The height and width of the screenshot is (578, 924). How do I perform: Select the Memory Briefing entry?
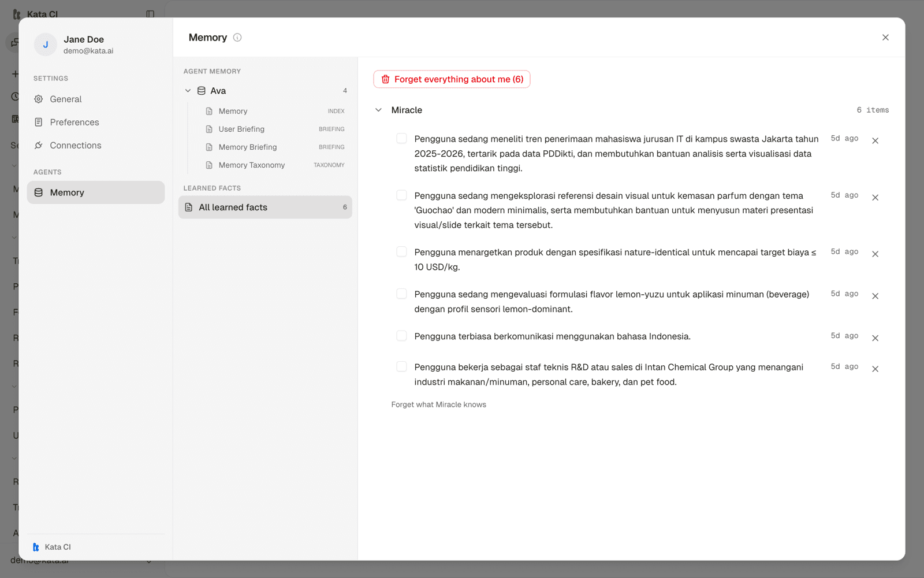tap(275, 147)
